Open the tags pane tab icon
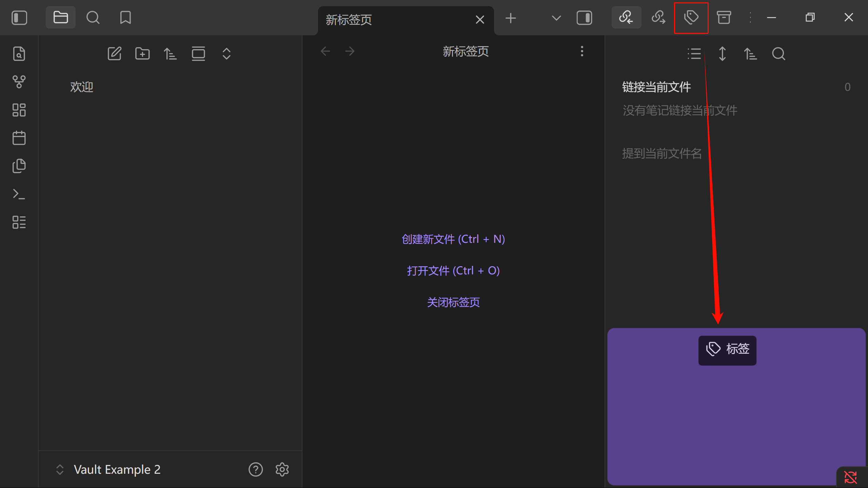Viewport: 868px width, 488px height. click(x=691, y=17)
